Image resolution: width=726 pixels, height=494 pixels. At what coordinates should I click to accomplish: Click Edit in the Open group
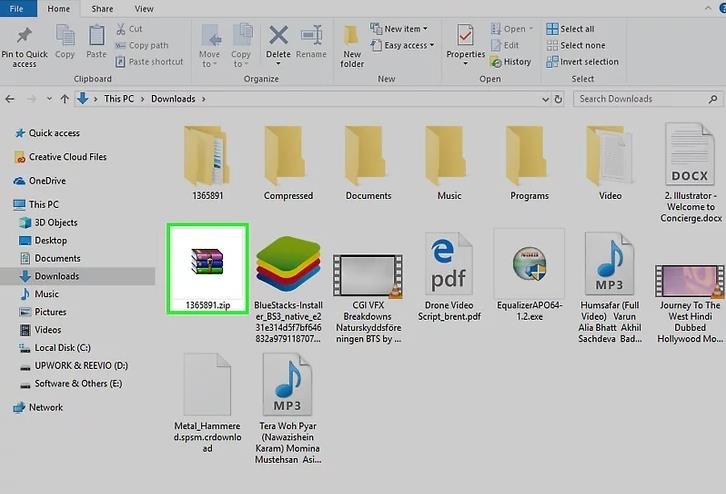coord(505,45)
